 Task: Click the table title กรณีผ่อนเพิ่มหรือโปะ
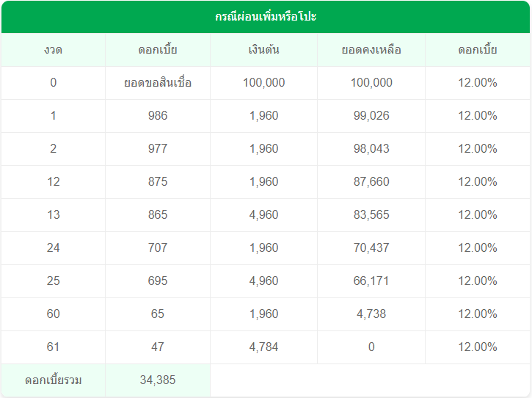(266, 16)
